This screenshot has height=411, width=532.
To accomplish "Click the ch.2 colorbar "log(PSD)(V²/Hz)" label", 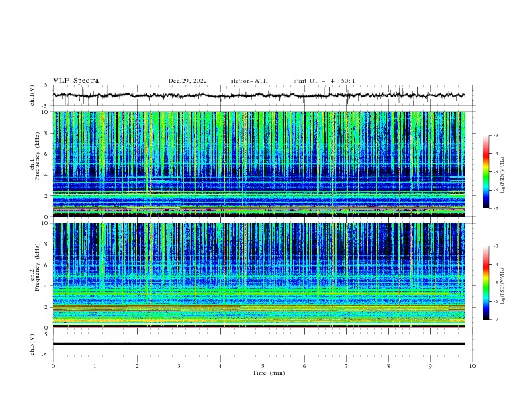I will pos(502,286).
